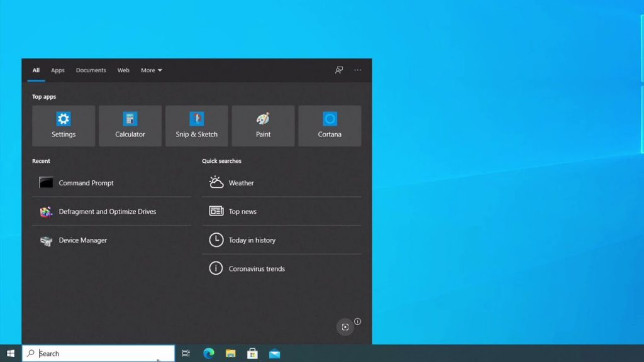Open Command Prompt from Recent
This screenshot has height=362, width=644.
(112, 183)
